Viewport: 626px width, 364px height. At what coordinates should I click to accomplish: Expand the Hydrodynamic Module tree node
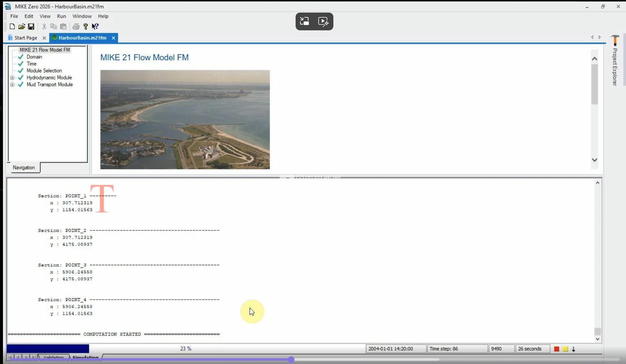[x=12, y=78]
